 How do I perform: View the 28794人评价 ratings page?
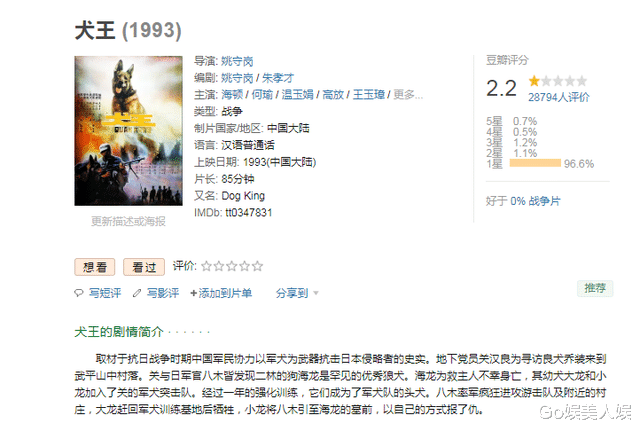tap(559, 97)
